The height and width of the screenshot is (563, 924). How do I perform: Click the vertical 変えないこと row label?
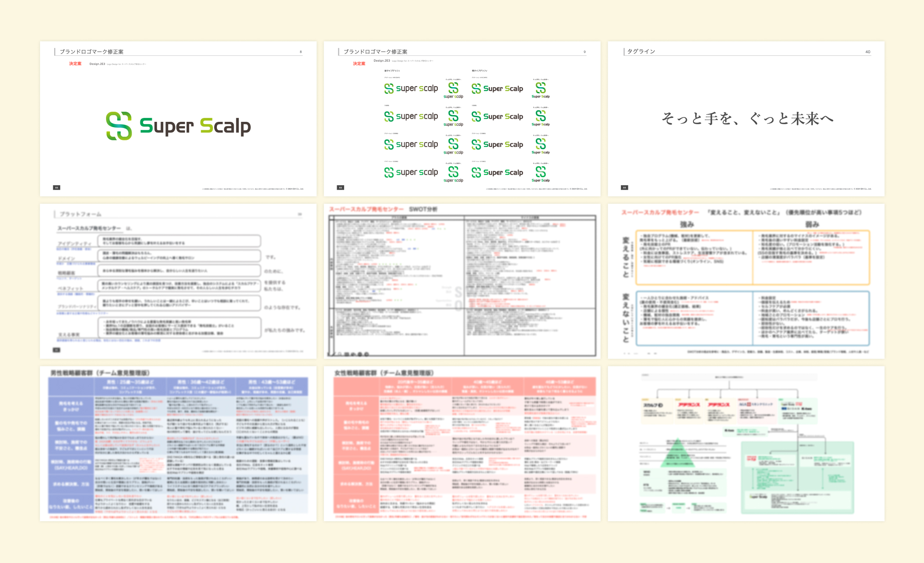pos(626,318)
